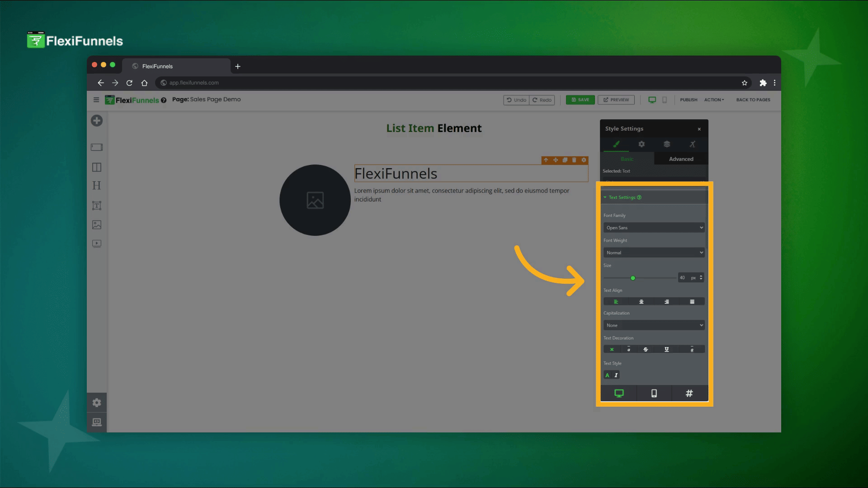Image resolution: width=868 pixels, height=488 pixels.
Task: Delete the selected text using the trash icon
Action: click(574, 160)
